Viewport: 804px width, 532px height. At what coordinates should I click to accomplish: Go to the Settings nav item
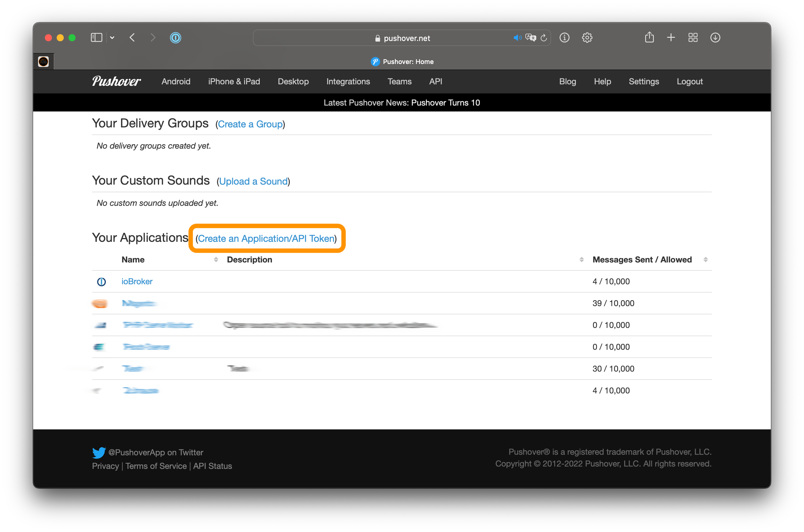(x=644, y=81)
